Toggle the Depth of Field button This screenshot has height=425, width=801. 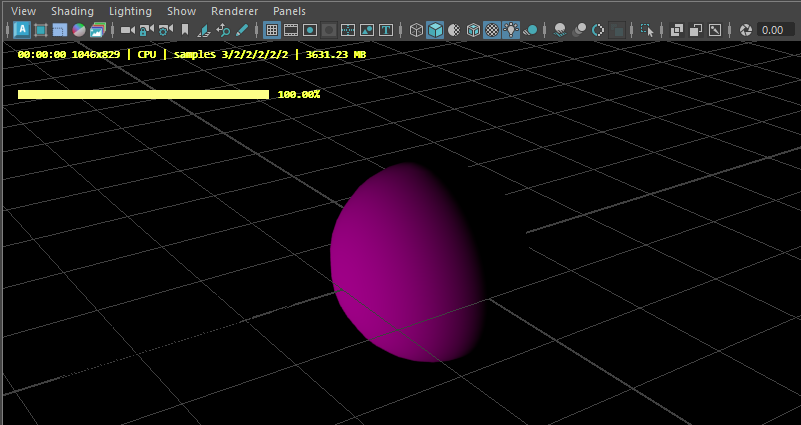coord(617,30)
